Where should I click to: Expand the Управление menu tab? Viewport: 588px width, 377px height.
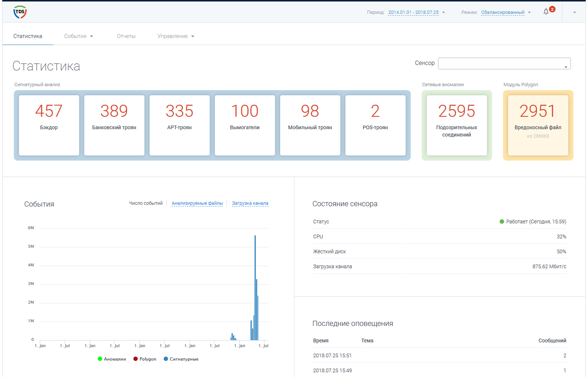pyautogui.click(x=176, y=36)
